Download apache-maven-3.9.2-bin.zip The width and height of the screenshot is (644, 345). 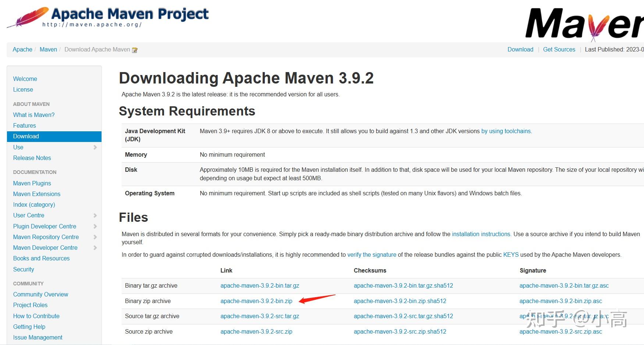point(256,301)
